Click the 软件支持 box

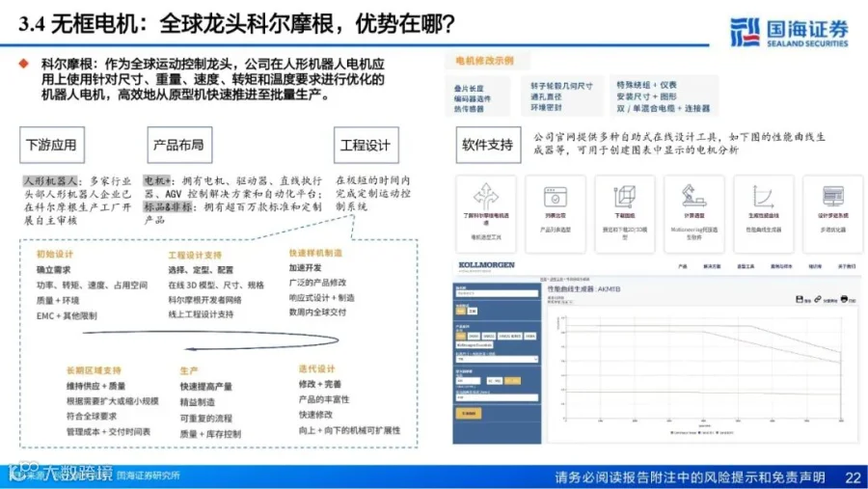[x=488, y=145]
